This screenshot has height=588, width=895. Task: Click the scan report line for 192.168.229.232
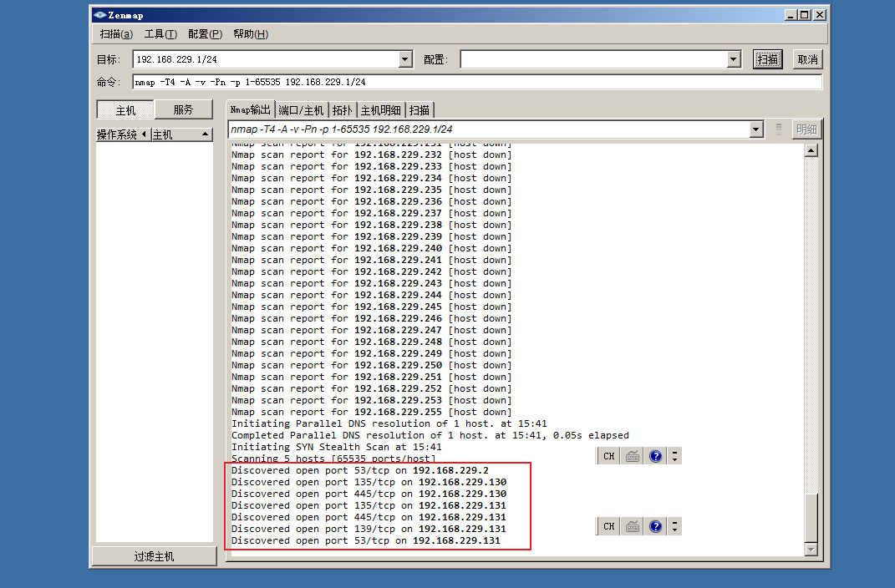372,155
